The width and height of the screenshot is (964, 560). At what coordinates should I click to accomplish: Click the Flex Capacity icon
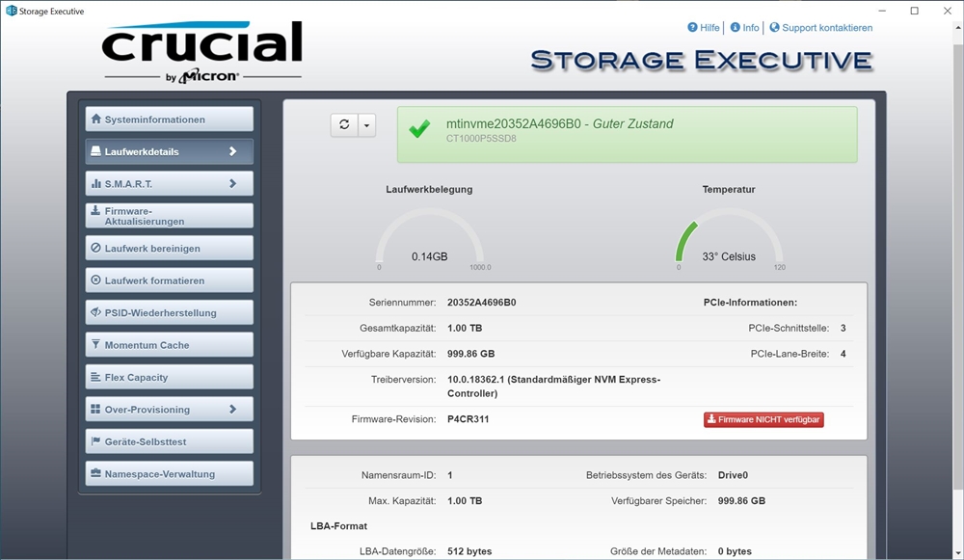point(95,377)
